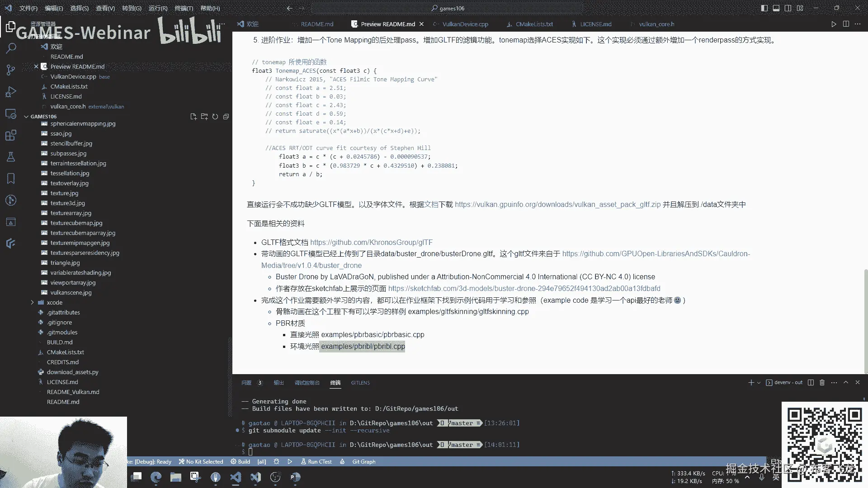
Task: Kill terminal with trash icon
Action: tap(822, 383)
